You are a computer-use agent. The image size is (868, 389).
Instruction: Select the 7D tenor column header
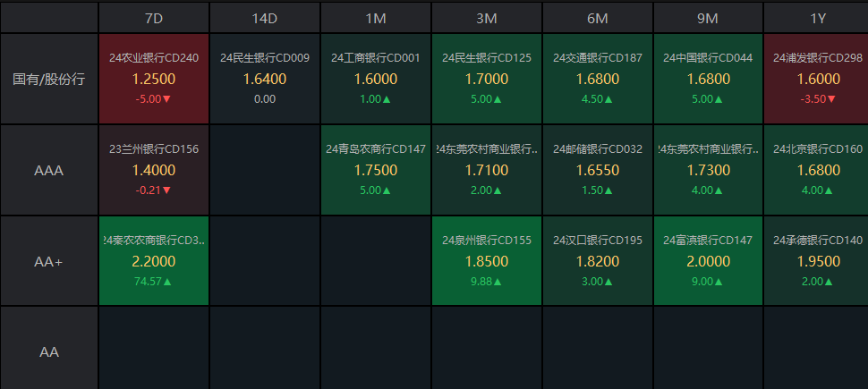(154, 18)
